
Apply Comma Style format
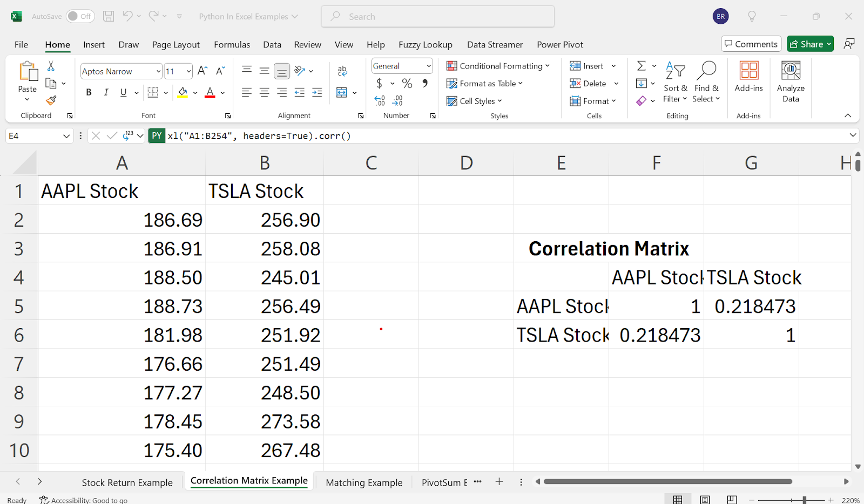425,83
